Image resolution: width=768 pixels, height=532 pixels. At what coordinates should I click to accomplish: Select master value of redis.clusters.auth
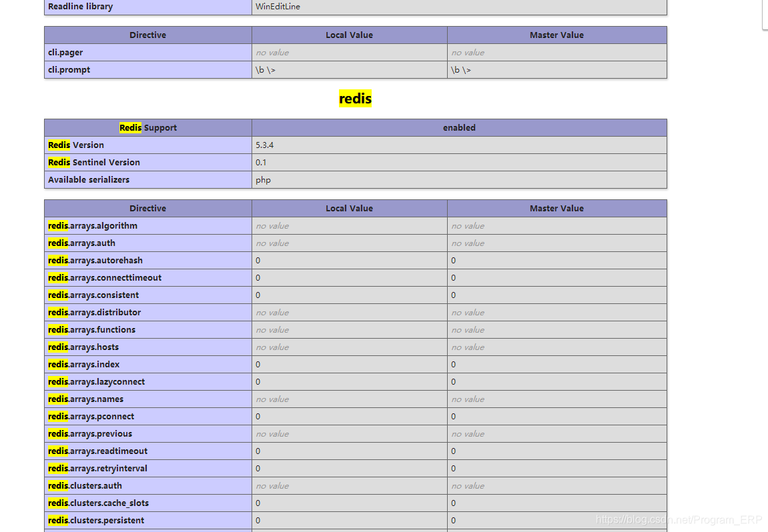pyautogui.click(x=468, y=485)
